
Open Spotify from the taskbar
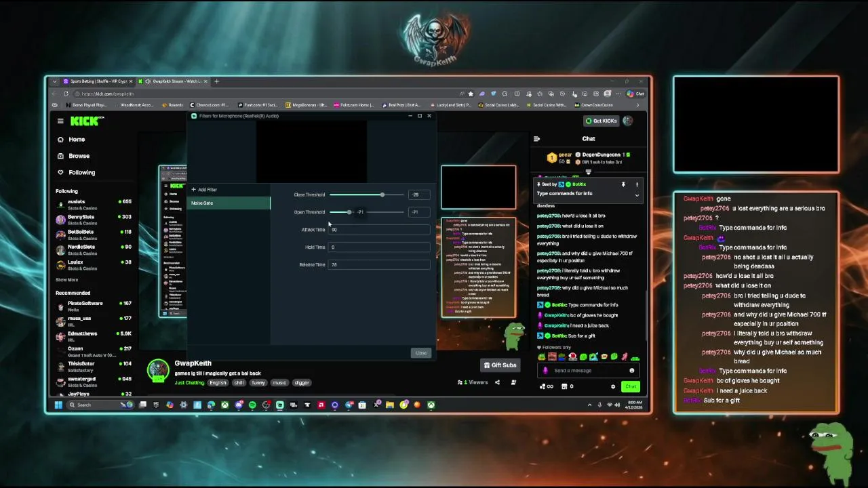252,405
